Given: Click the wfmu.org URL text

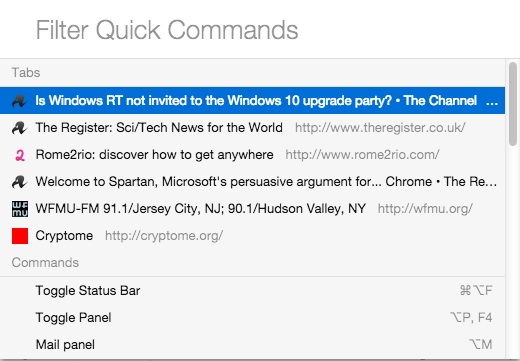Looking at the screenshot, I should [425, 209].
